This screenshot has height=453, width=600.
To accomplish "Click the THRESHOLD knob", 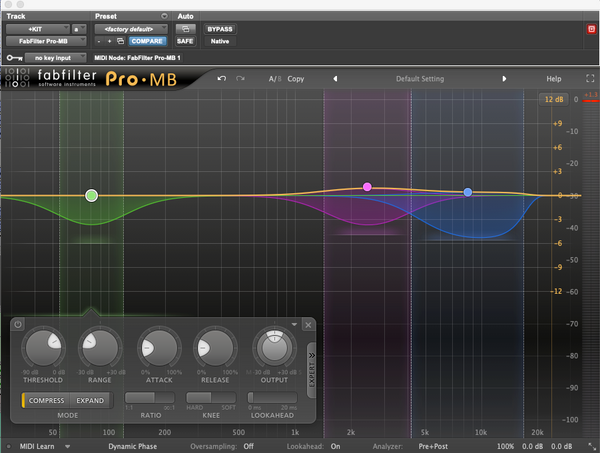I will click(x=43, y=348).
